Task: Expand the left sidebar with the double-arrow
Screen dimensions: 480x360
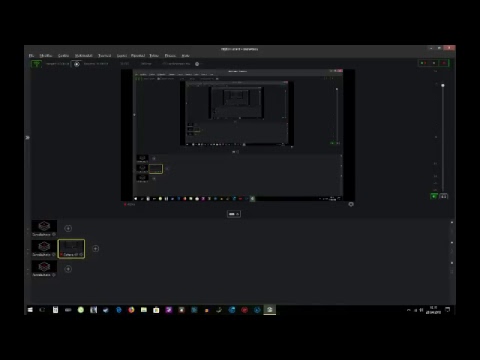Action: (x=27, y=137)
